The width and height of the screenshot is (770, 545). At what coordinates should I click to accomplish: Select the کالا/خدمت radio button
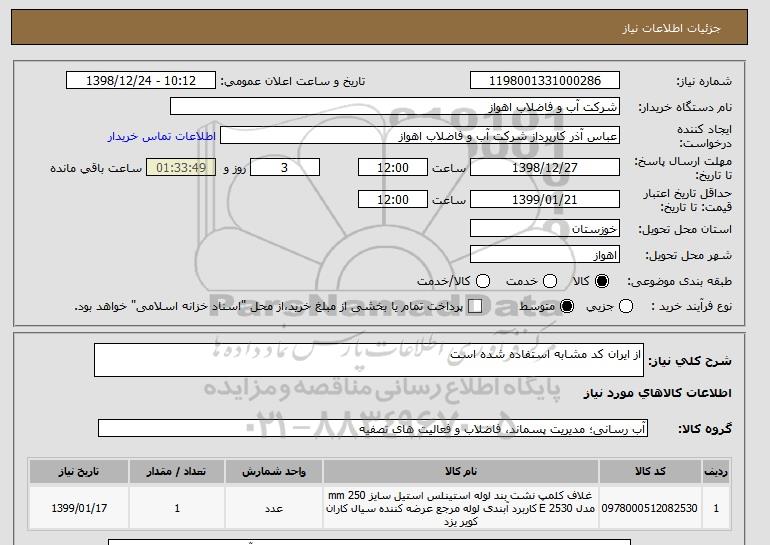(483, 281)
